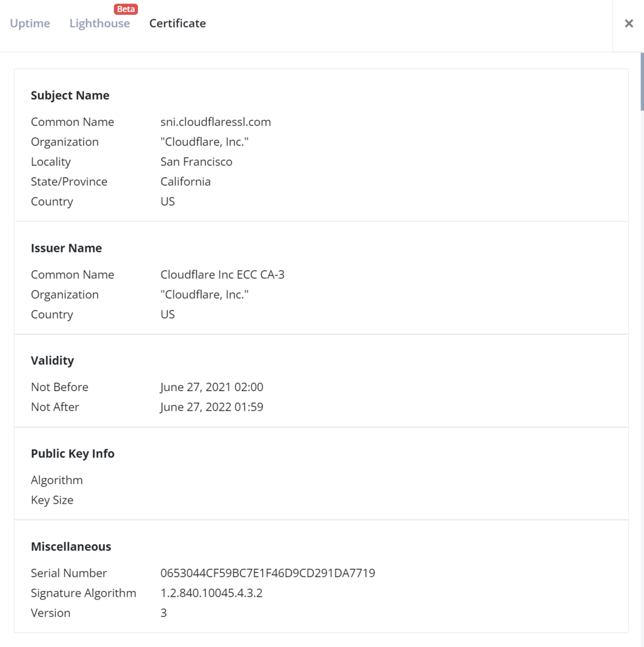The width and height of the screenshot is (644, 647).
Task: Switch to the Uptime tab
Action: 29,24
